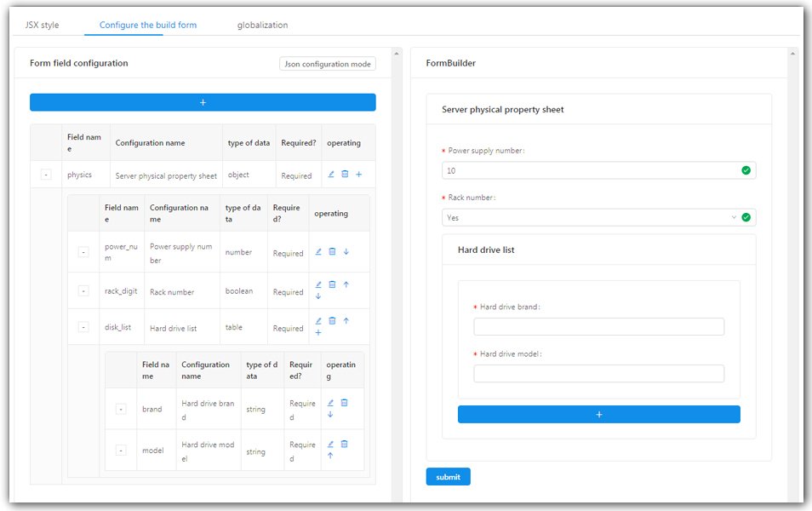812x511 pixels.
Task: Delete the Hard drive model row
Action: (344, 445)
